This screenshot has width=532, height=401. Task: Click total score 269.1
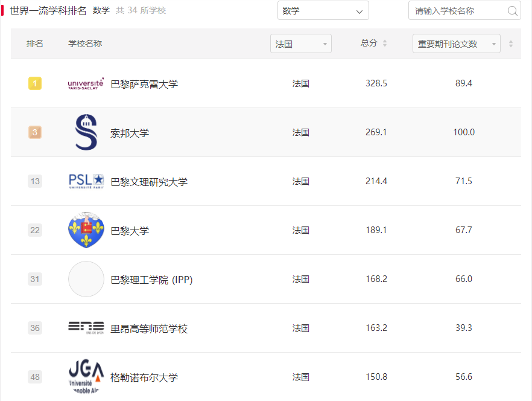(x=376, y=132)
